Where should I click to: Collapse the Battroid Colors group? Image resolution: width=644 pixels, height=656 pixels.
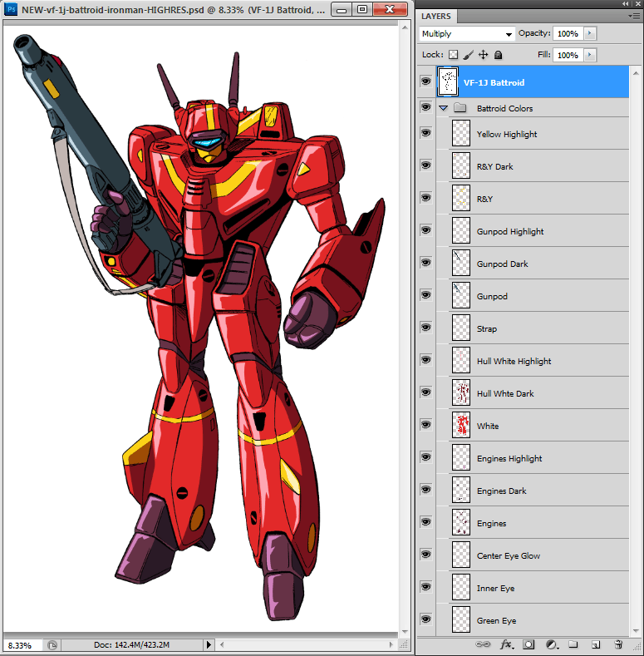(x=443, y=108)
